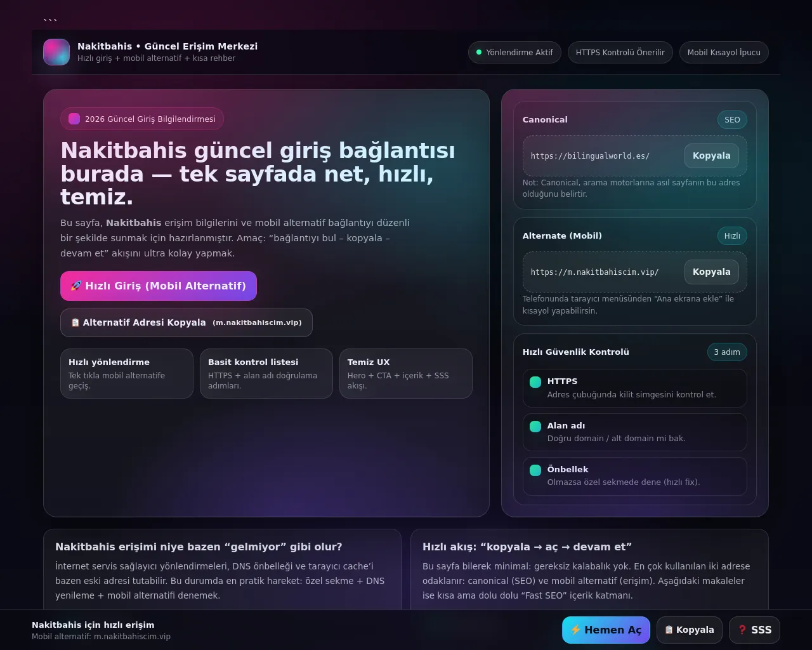Copy the Alternate (Mobil) URL with Kopyala
This screenshot has height=650, width=812.
[711, 272]
